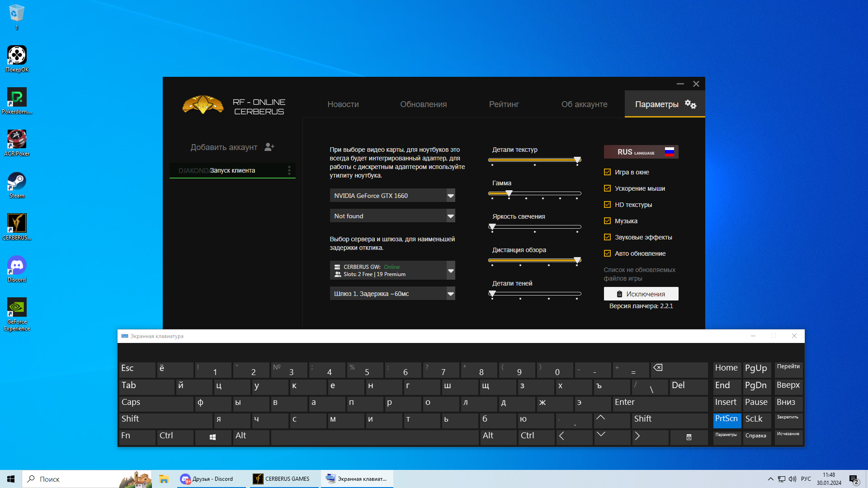Switch to the Новости tab

(343, 104)
